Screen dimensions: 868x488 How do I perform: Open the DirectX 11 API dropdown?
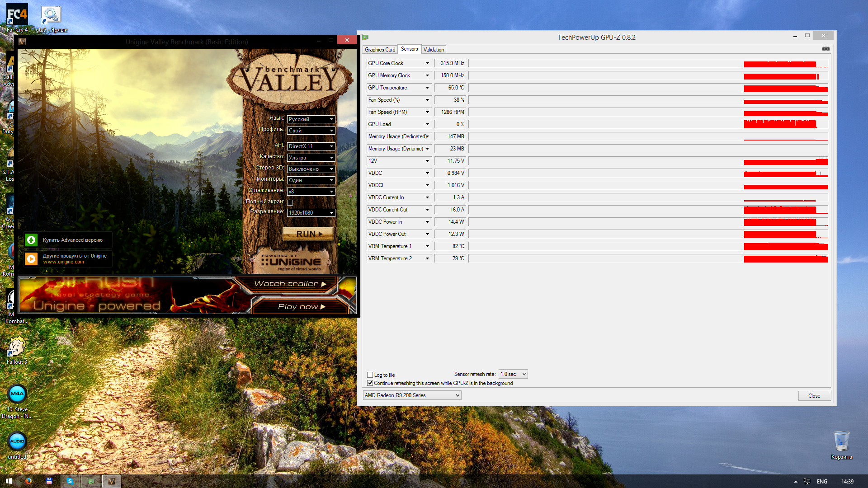[x=311, y=146]
